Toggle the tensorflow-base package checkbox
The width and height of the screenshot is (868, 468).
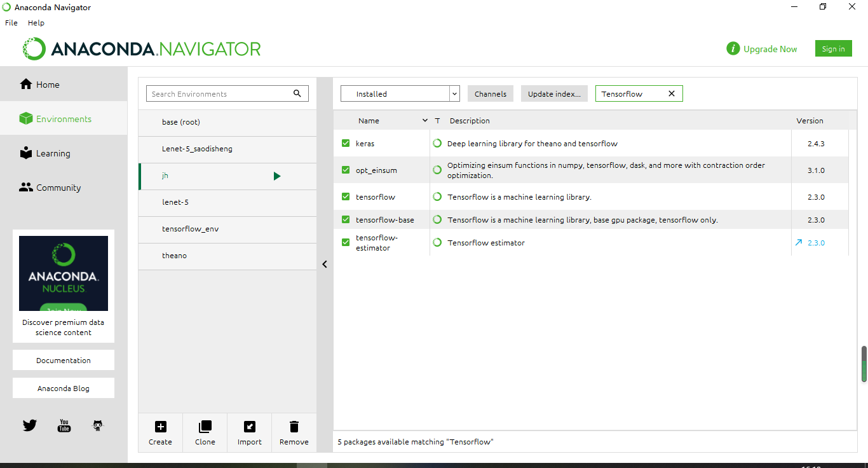click(346, 219)
